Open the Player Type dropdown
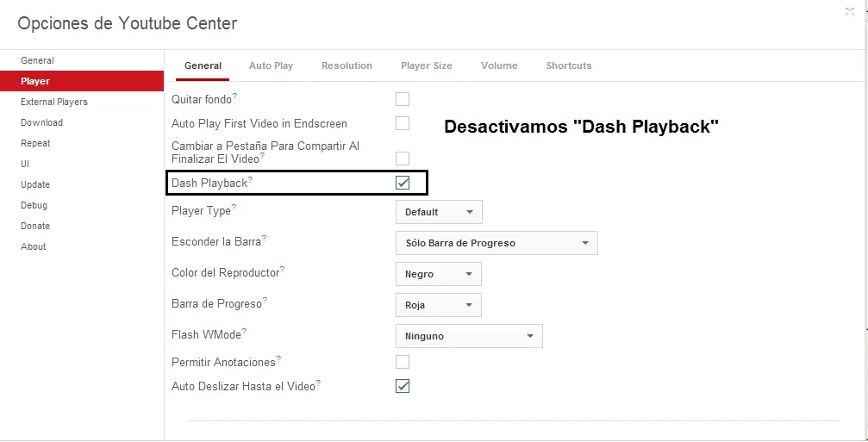868x442 pixels. click(439, 212)
